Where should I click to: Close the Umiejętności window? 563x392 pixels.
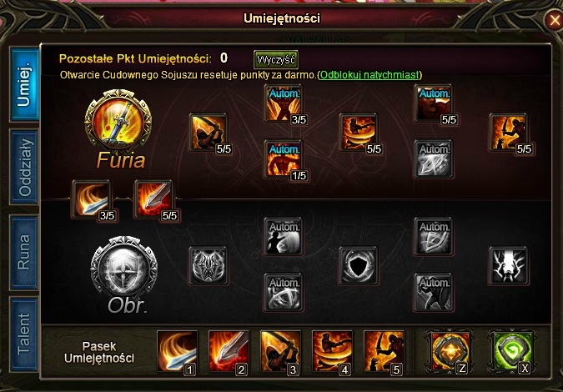[x=553, y=20]
